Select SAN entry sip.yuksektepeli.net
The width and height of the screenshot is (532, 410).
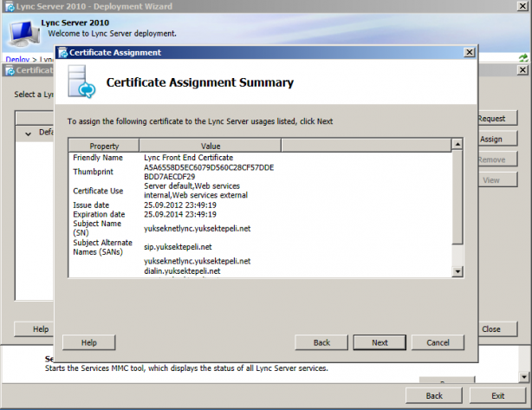coord(178,247)
